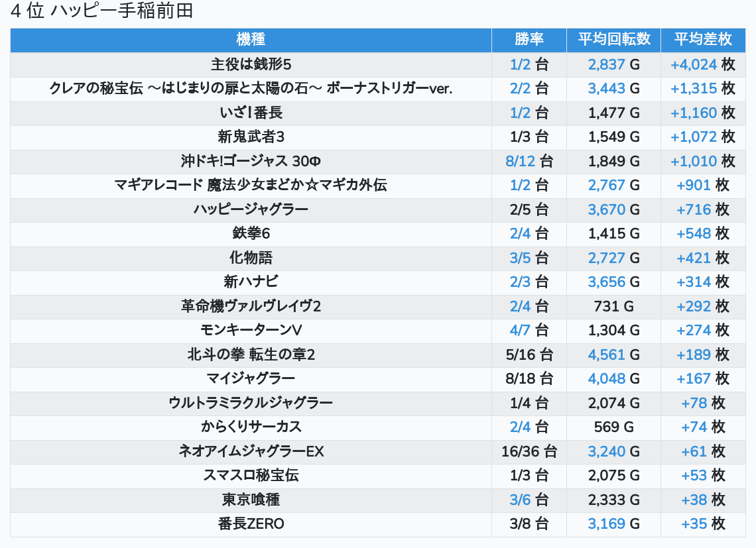Click the ネオアイムジャグラーEX machine name
Image resolution: width=756 pixels, height=548 pixels.
pos(251,452)
